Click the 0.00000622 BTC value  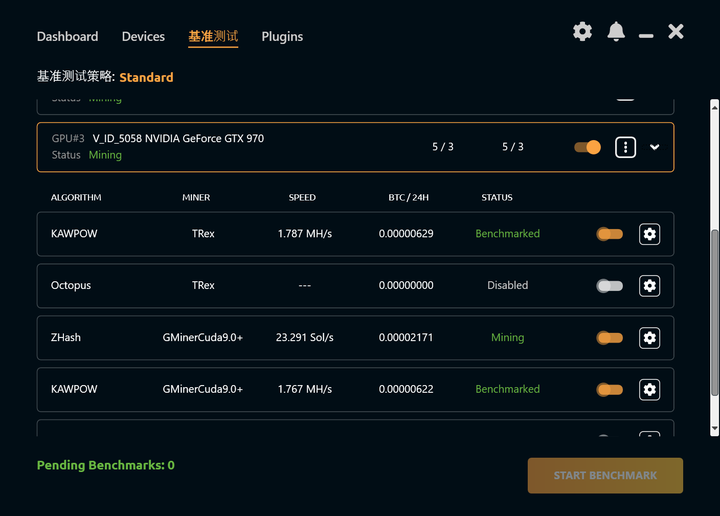click(406, 389)
